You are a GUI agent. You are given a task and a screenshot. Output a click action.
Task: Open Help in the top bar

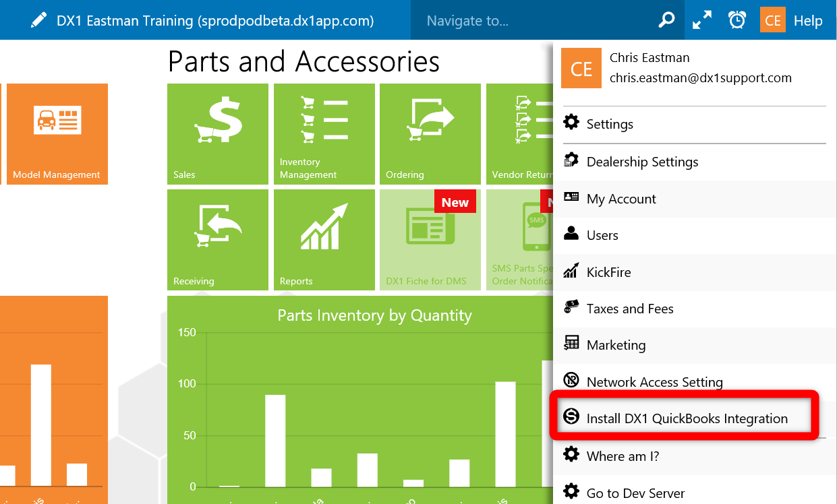(x=808, y=21)
